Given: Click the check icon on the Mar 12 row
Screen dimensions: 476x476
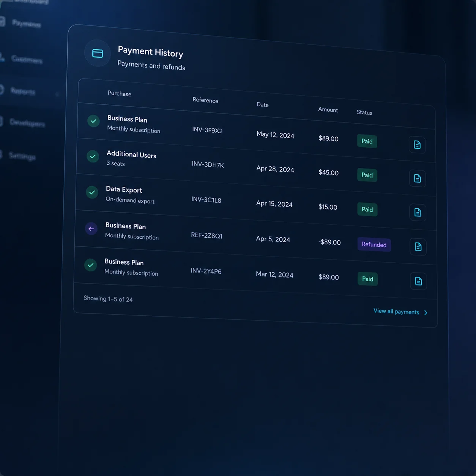Looking at the screenshot, I should 90,265.
